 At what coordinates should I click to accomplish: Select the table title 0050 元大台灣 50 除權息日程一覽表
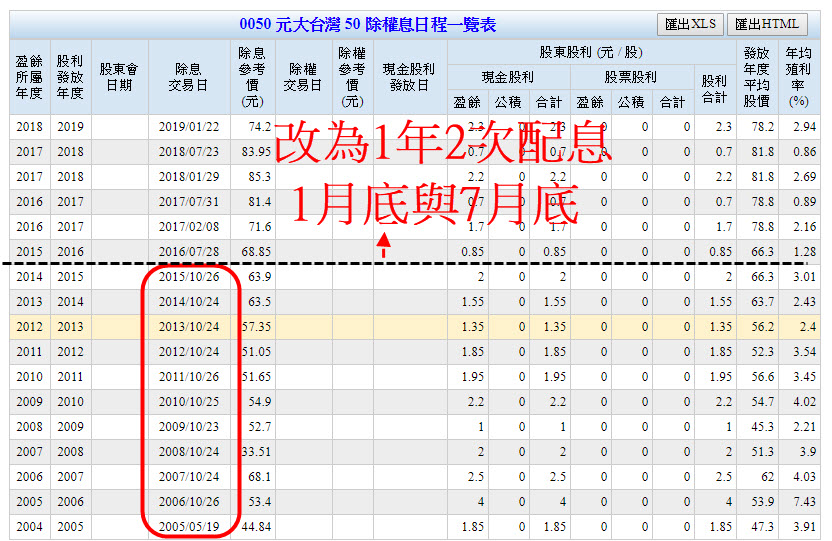pos(367,24)
